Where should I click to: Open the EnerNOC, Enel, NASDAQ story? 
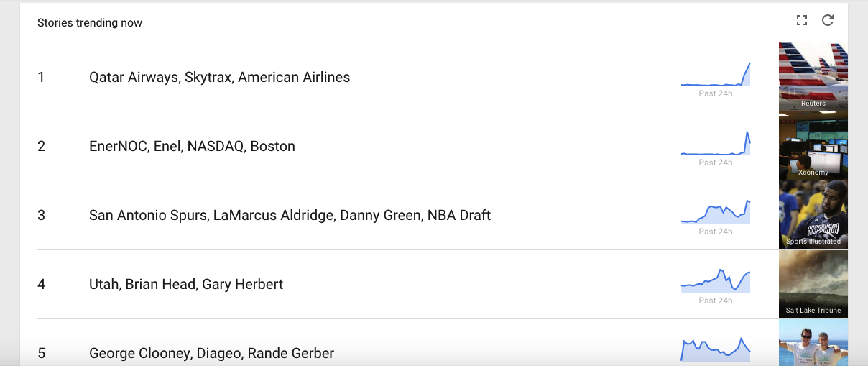pos(192,146)
